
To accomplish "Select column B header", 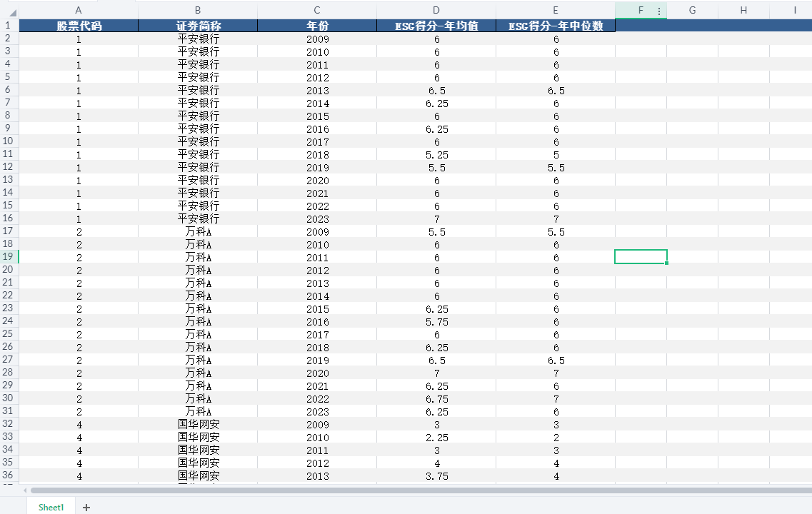I will coord(198,11).
